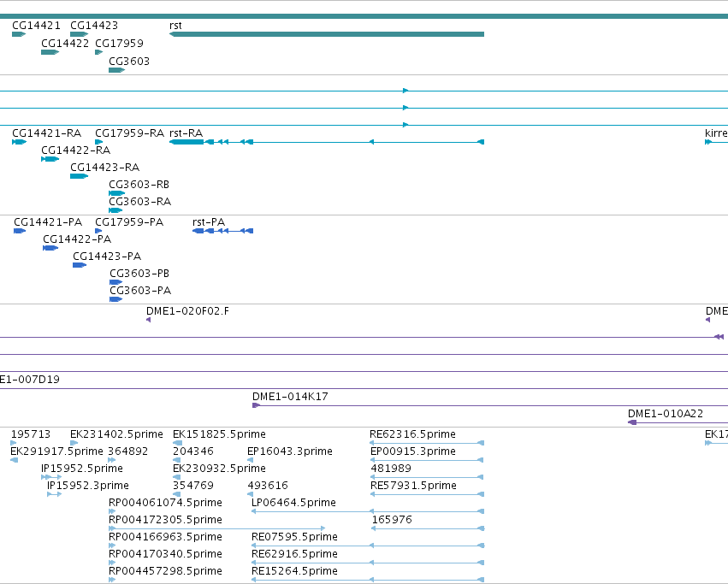
Task: Click the EST labeled 354769
Action: pos(193,486)
